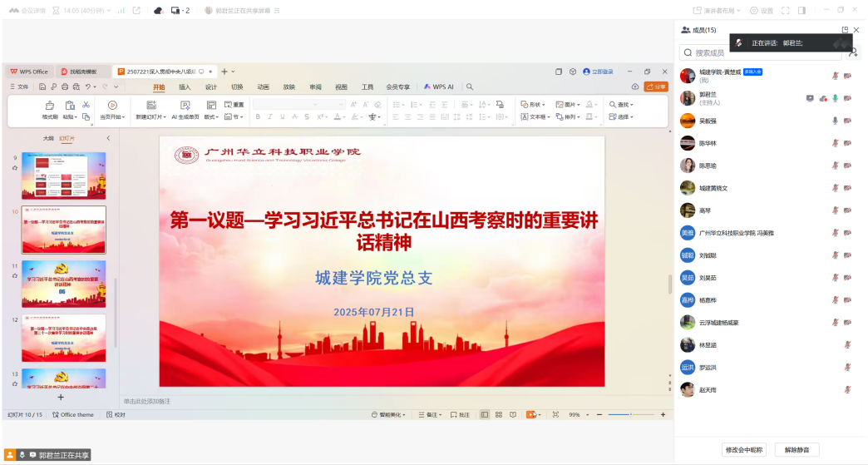The height and width of the screenshot is (465, 868).
Task: Expand the 形状 shapes dropdown
Action: click(533, 105)
